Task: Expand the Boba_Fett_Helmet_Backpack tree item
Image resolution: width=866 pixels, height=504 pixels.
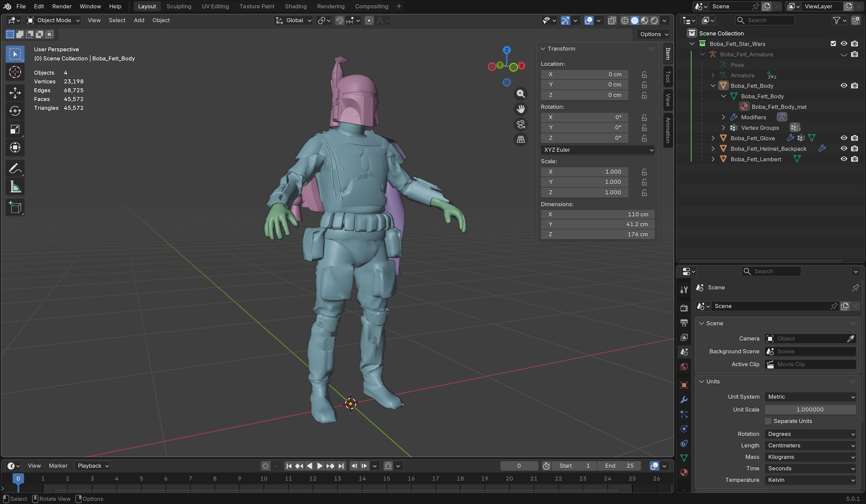Action: [713, 148]
